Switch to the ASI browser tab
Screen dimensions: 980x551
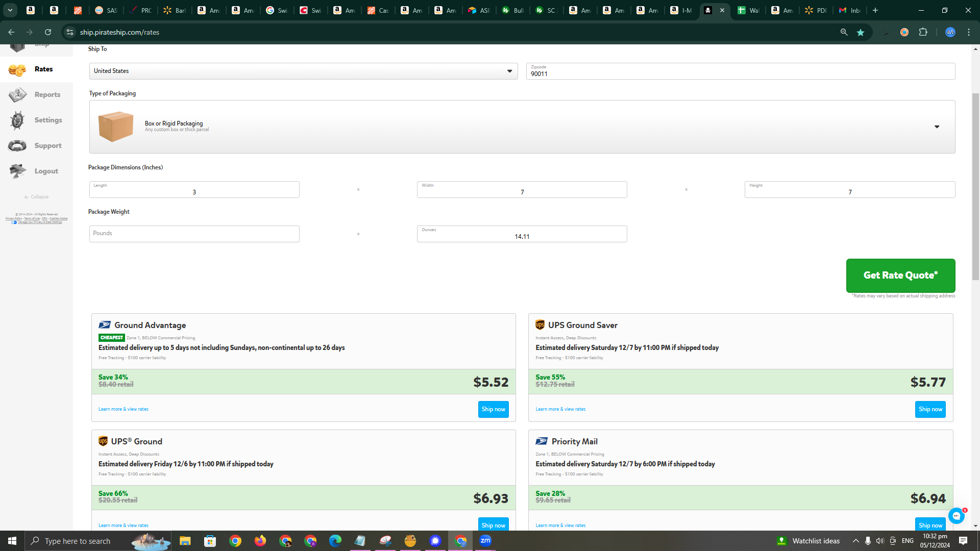point(479,10)
